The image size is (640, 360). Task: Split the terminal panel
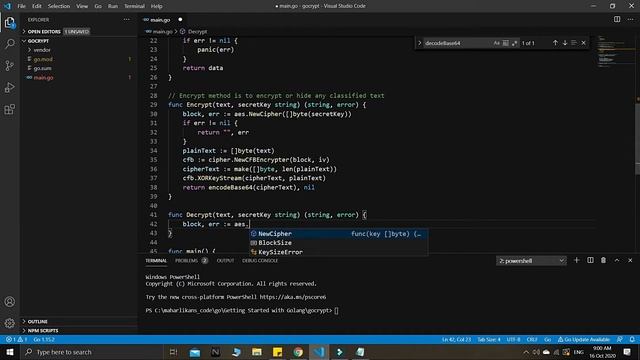click(x=590, y=260)
